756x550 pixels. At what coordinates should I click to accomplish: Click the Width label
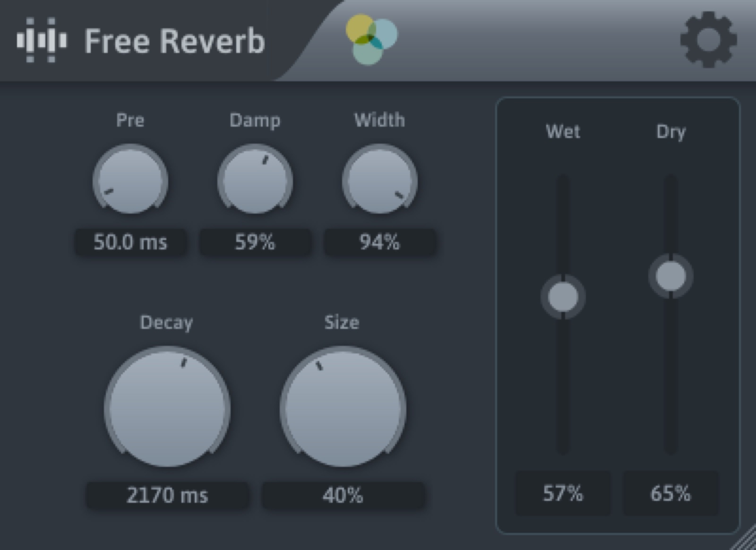coord(380,120)
